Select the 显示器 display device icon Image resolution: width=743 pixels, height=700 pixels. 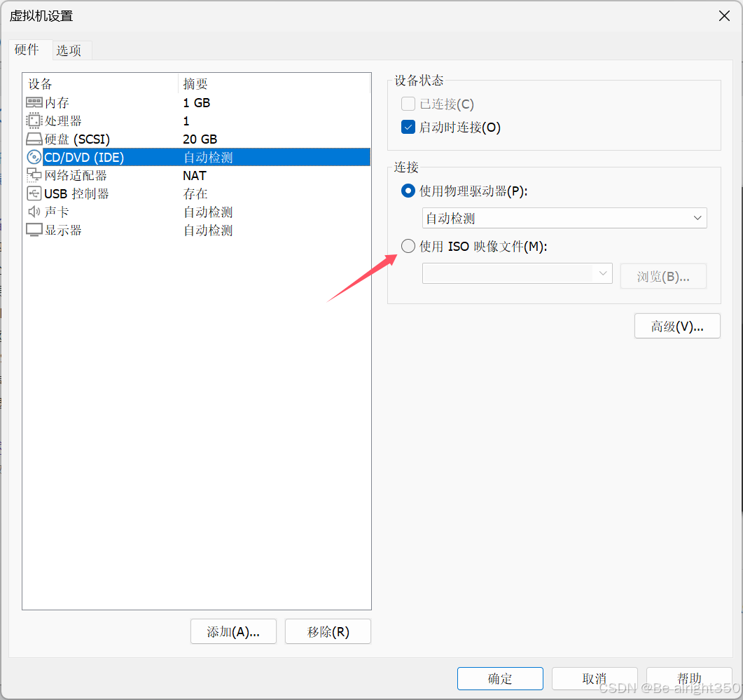click(34, 230)
